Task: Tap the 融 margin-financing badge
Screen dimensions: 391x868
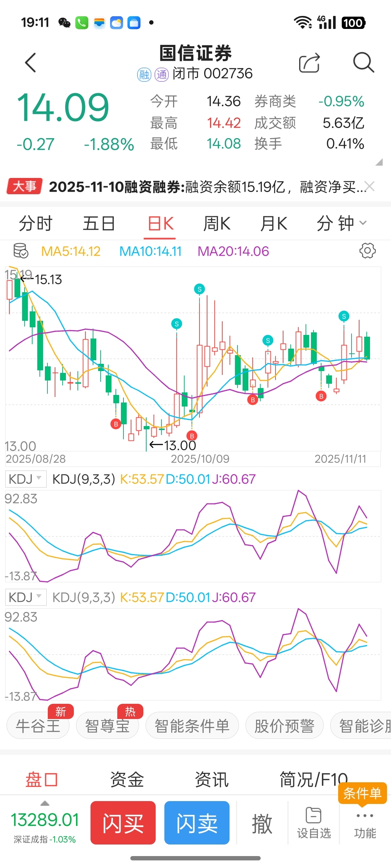Action: pos(144,75)
